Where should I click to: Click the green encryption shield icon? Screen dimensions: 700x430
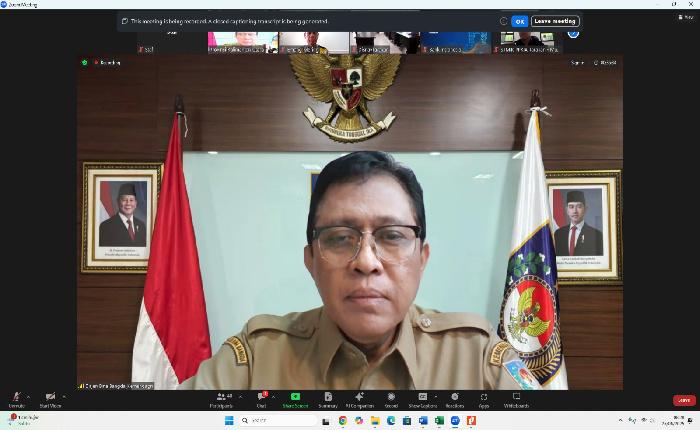tap(84, 63)
